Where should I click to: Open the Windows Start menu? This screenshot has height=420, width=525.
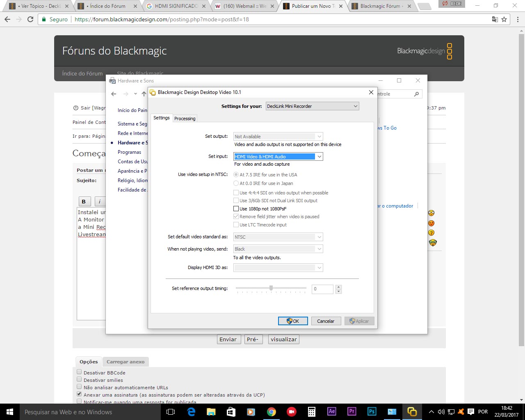pyautogui.click(x=10, y=412)
